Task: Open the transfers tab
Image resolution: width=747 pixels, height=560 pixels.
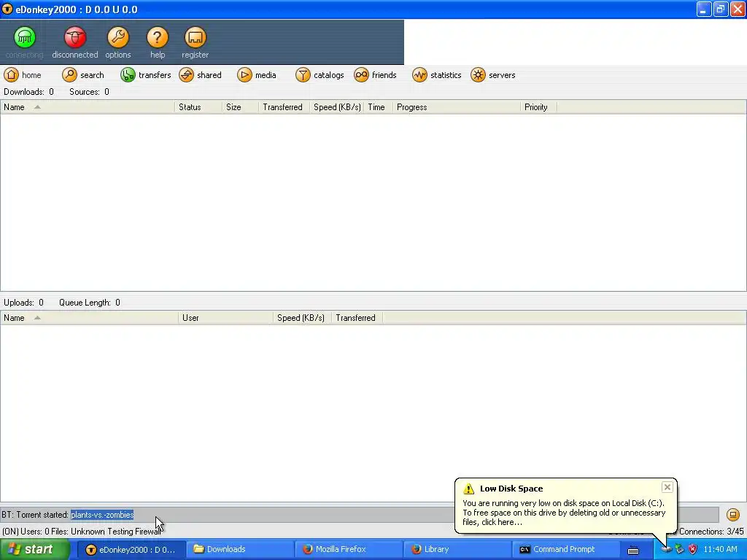Action: tap(145, 75)
